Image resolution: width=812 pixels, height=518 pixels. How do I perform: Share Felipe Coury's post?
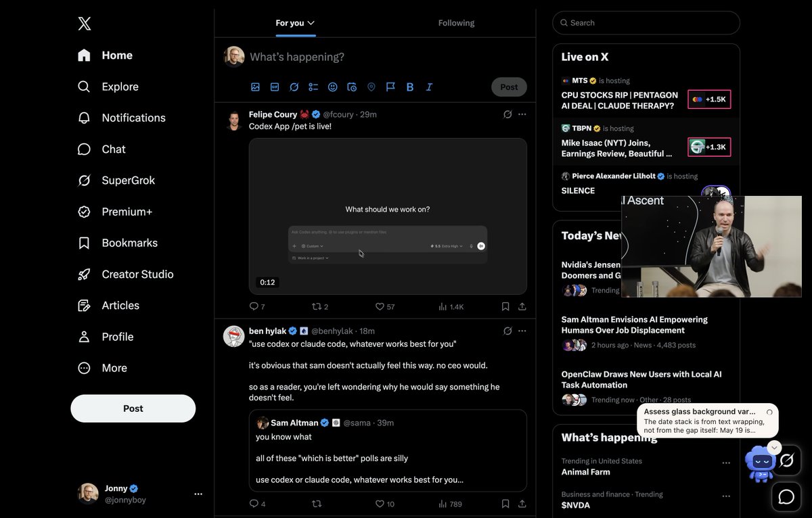pos(522,306)
